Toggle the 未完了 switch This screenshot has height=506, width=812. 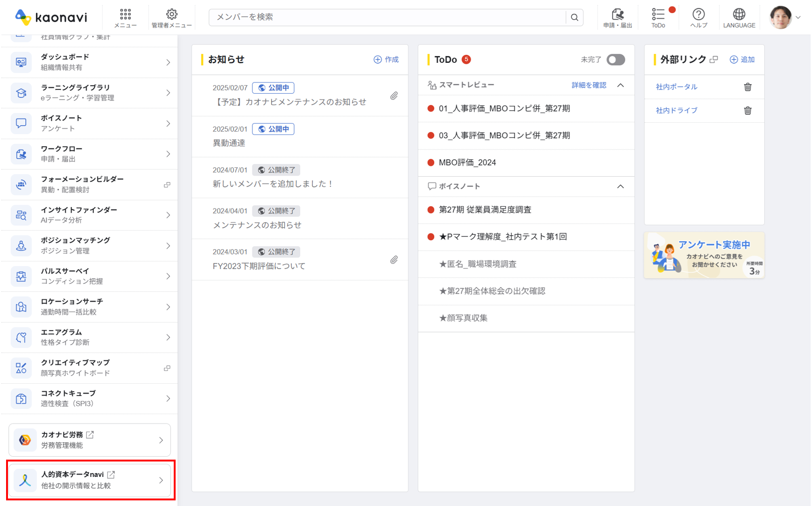(615, 60)
